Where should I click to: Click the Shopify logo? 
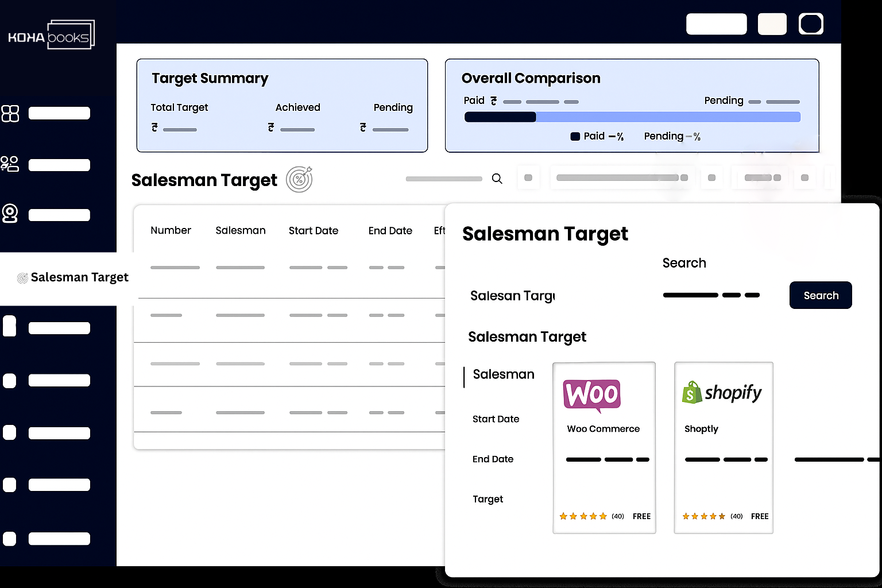pos(722,393)
